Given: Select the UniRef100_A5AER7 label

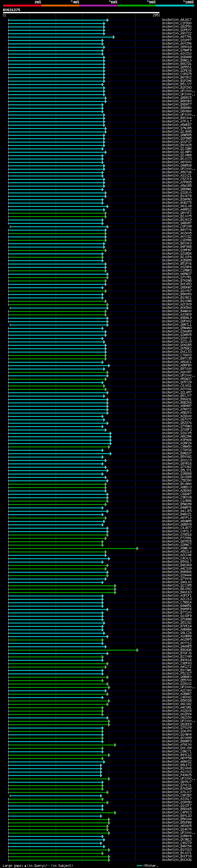Looking at the screenshot, I should tap(177, 125).
